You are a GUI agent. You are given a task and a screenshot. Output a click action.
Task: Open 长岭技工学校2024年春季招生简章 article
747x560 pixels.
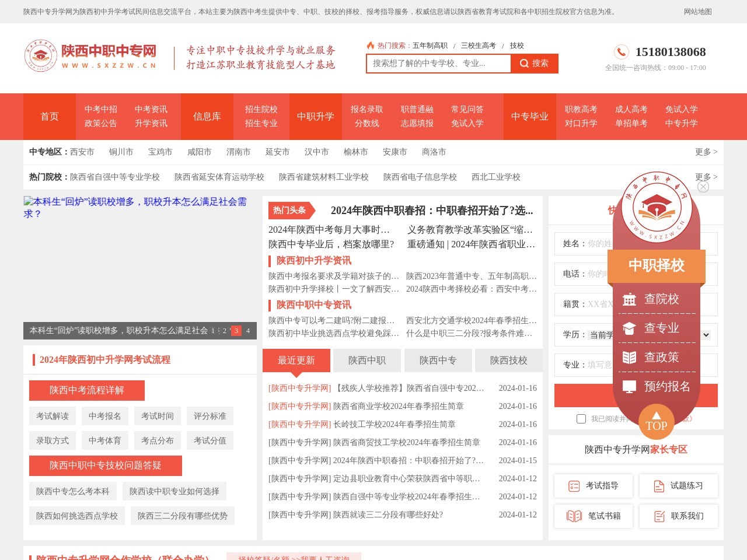pyautogui.click(x=395, y=425)
